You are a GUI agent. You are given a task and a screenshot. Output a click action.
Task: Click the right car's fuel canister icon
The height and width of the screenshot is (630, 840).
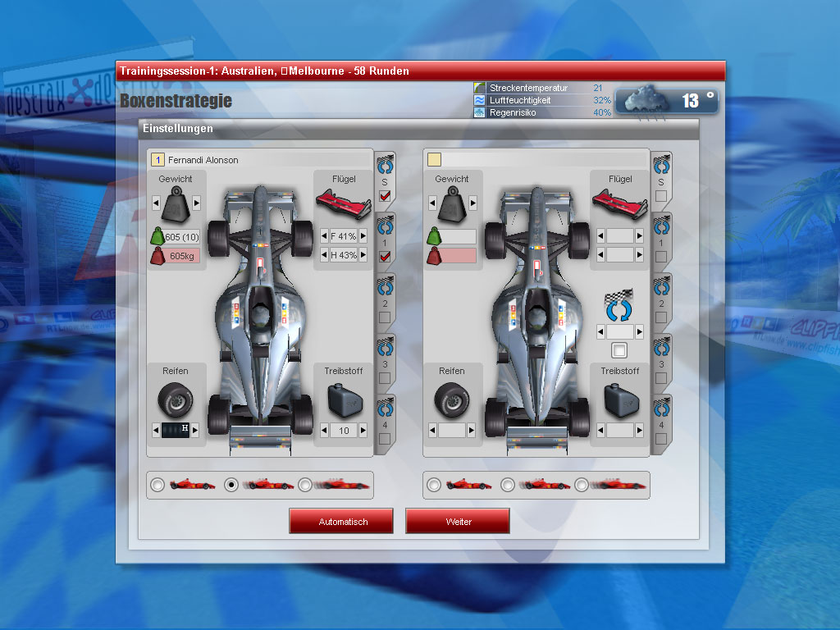[x=622, y=400]
